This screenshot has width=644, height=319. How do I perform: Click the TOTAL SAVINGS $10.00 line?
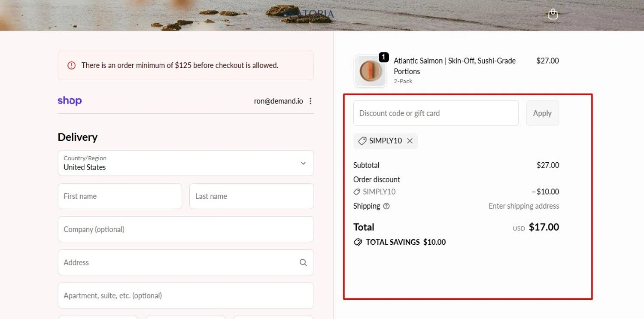pyautogui.click(x=400, y=242)
